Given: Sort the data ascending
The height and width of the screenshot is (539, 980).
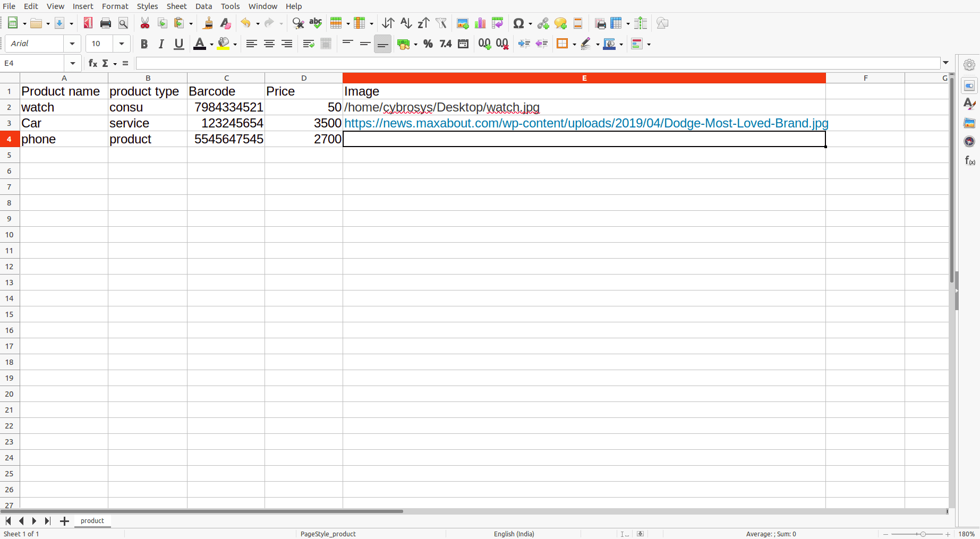Looking at the screenshot, I should pyautogui.click(x=406, y=23).
